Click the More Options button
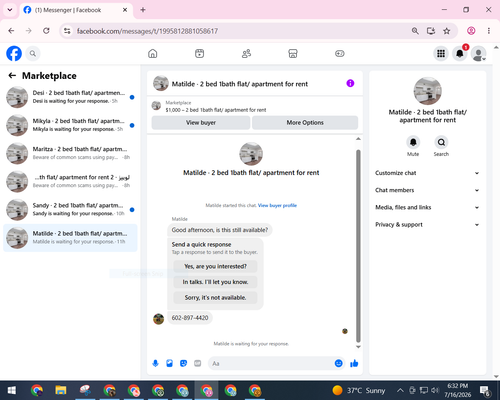Image resolution: width=500 pixels, height=400 pixels. 305,123
